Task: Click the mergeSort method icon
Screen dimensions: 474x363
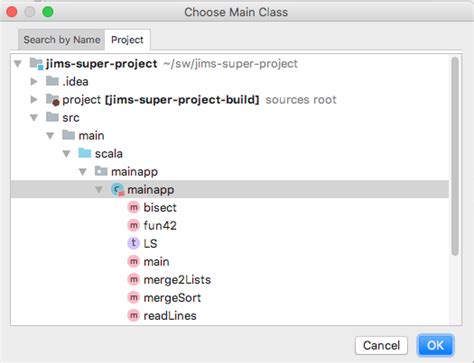Action: pos(134,297)
